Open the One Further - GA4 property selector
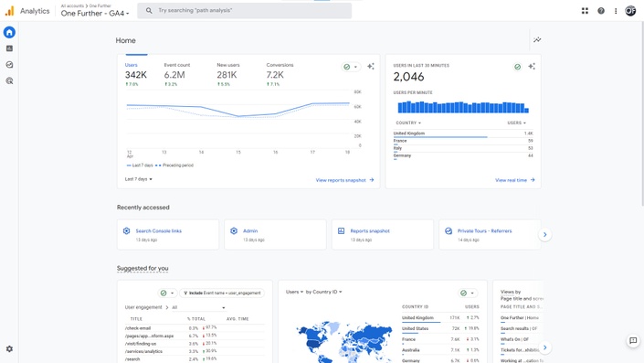 (95, 13)
